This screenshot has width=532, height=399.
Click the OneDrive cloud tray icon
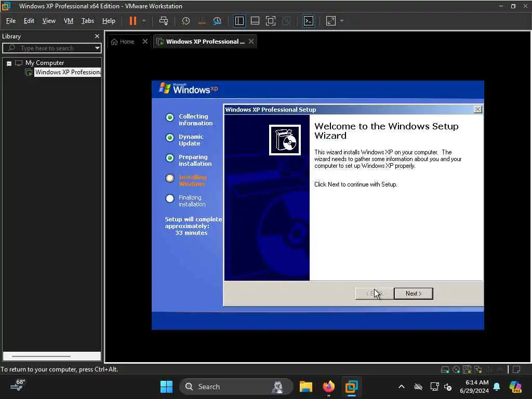pyautogui.click(x=418, y=387)
